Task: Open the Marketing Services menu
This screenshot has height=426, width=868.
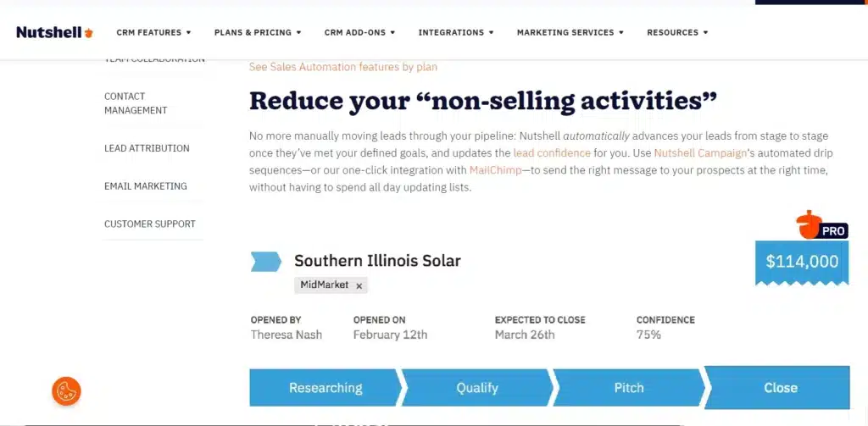Action: click(x=570, y=33)
